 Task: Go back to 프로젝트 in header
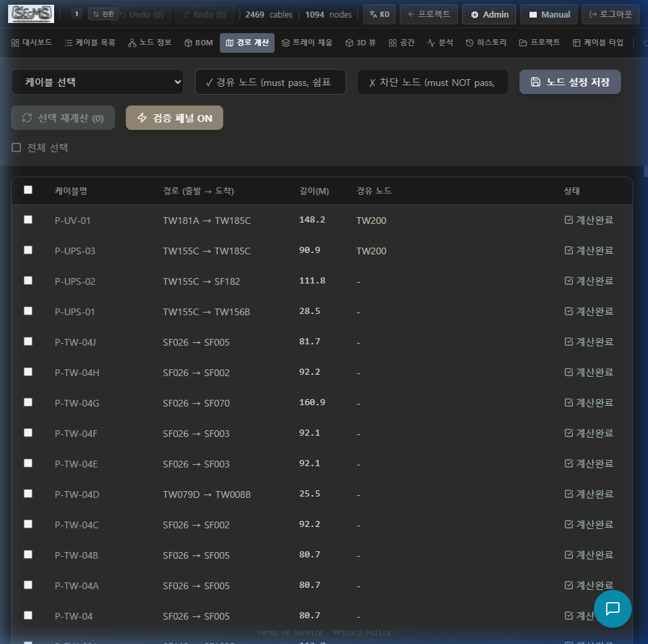pos(429,14)
